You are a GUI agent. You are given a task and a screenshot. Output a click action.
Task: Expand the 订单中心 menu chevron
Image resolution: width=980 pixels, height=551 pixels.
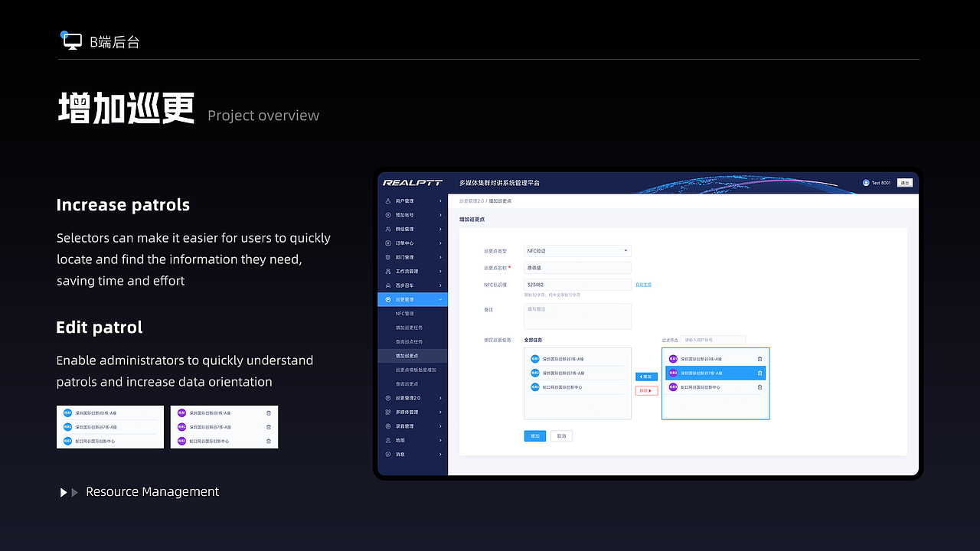tap(440, 243)
